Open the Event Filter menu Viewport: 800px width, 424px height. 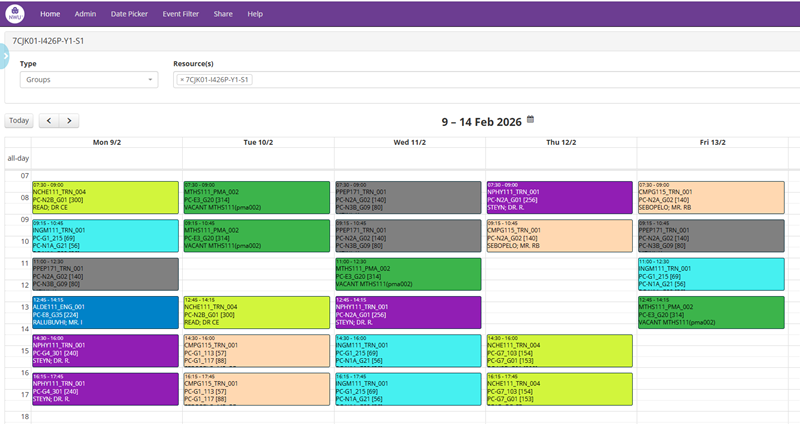tap(181, 14)
